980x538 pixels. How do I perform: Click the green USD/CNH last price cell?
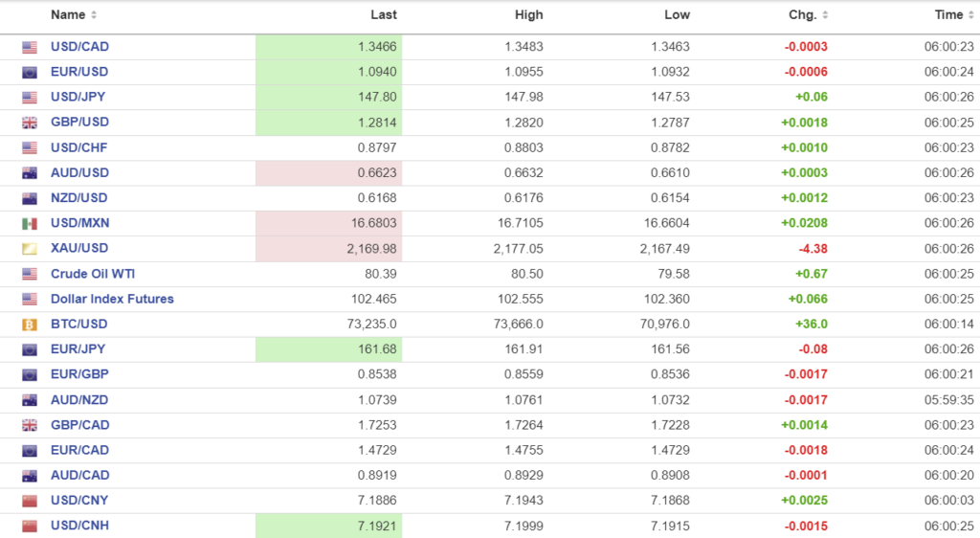pyautogui.click(x=328, y=526)
